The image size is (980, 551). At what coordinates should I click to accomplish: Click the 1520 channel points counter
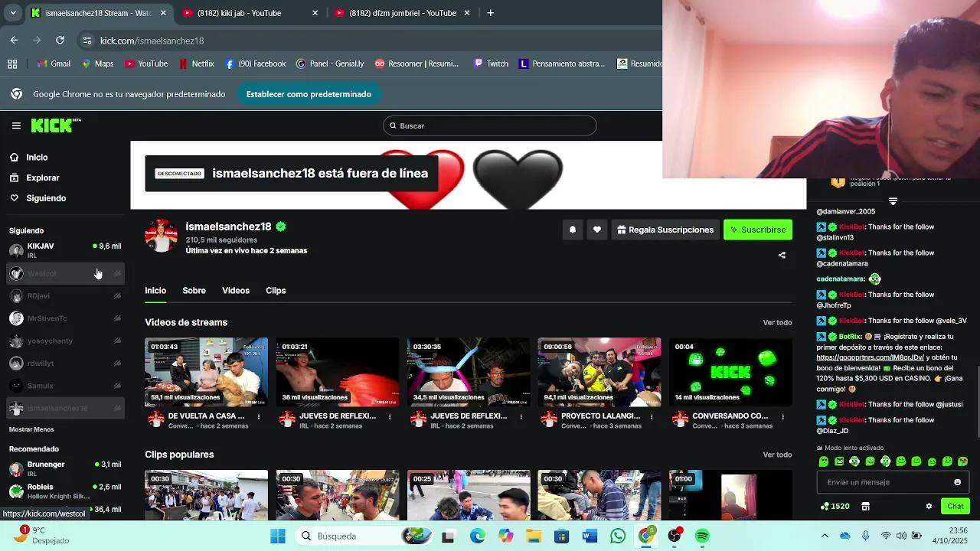(x=835, y=506)
